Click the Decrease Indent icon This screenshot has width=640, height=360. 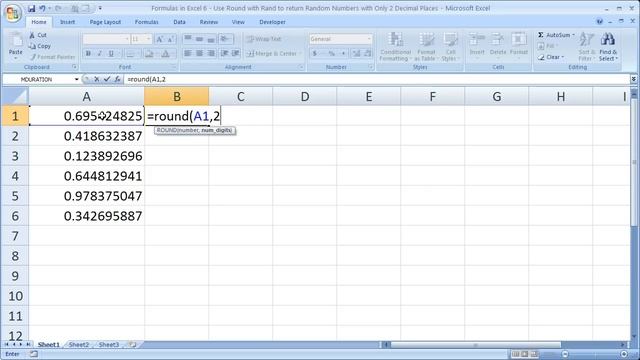tap(224, 53)
